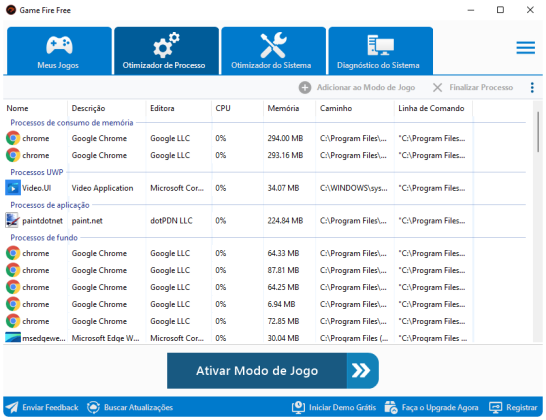
Task: Click the Ativar Modo de Jogo button
Action: [x=273, y=371]
